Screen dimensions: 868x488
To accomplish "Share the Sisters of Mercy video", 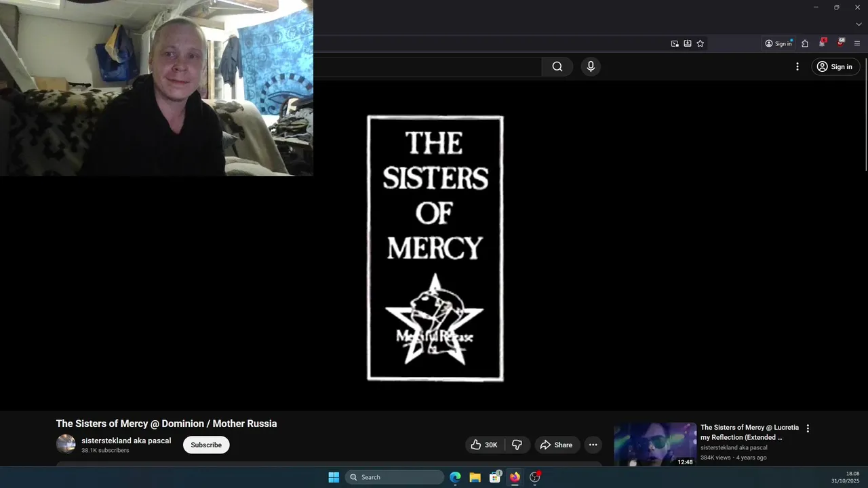I will coord(556,445).
